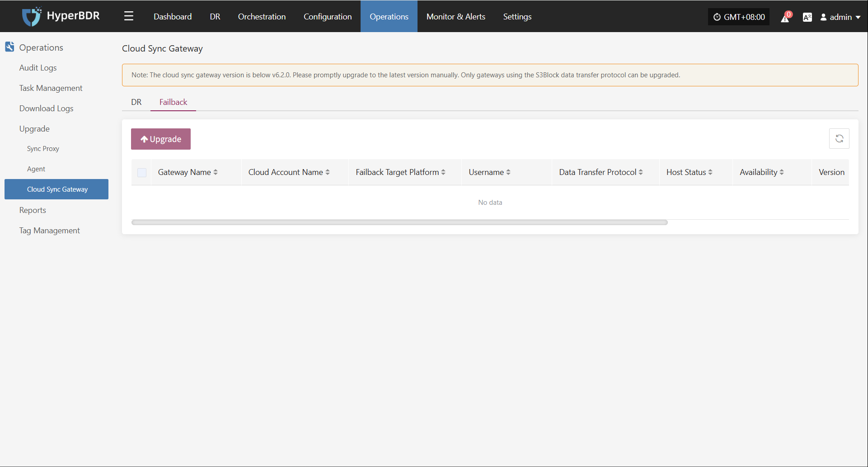Open Audit Logs in sidebar
The image size is (868, 467).
coord(38,67)
